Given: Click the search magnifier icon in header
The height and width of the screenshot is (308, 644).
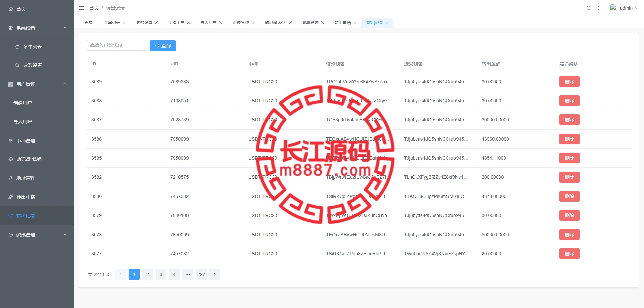Looking at the screenshot, I should (x=588, y=8).
